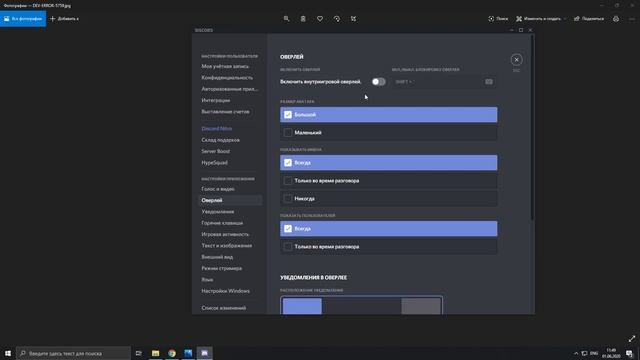Open the Discord taskbar icon

(x=204, y=353)
